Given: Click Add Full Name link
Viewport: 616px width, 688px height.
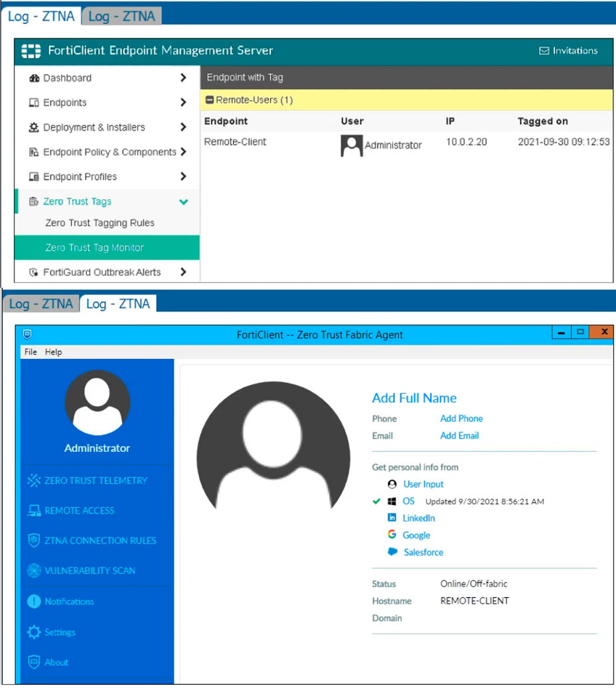Looking at the screenshot, I should point(414,398).
